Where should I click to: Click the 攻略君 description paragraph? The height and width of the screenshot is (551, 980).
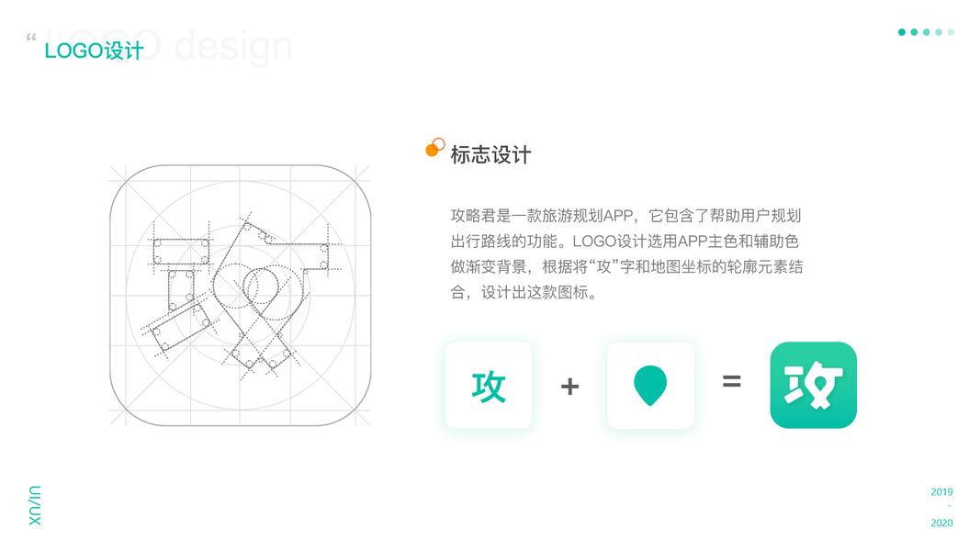(x=627, y=253)
